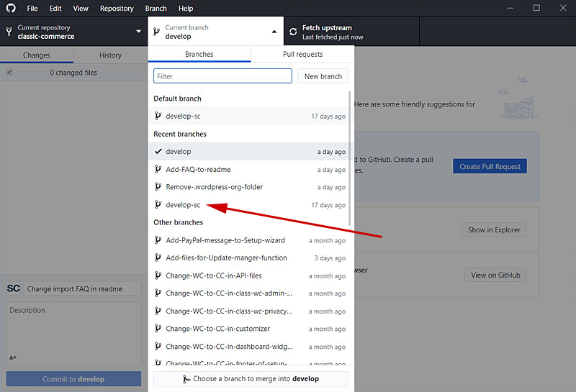Open the View menu
This screenshot has width=576, height=392.
[x=81, y=8]
